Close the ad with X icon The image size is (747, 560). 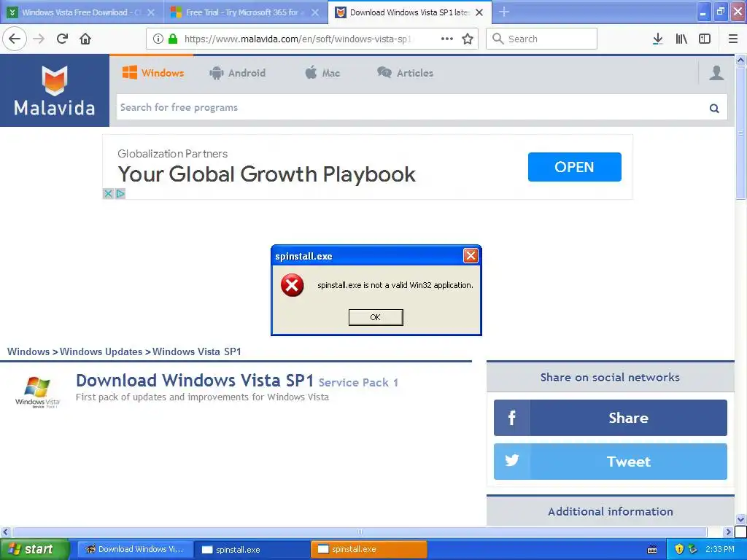click(x=108, y=193)
